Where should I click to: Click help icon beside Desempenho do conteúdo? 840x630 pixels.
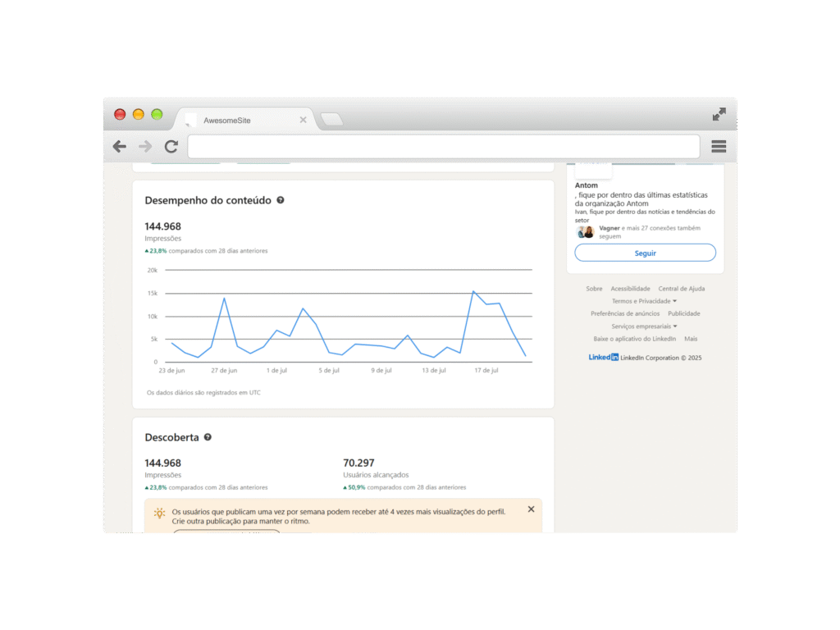pos(281,200)
